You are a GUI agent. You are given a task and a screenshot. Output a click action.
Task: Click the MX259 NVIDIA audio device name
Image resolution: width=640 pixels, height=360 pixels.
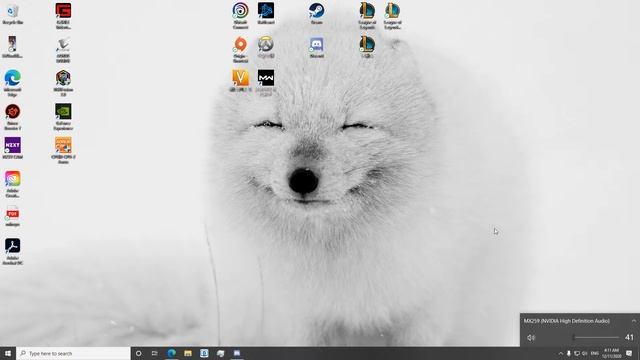coord(567,321)
